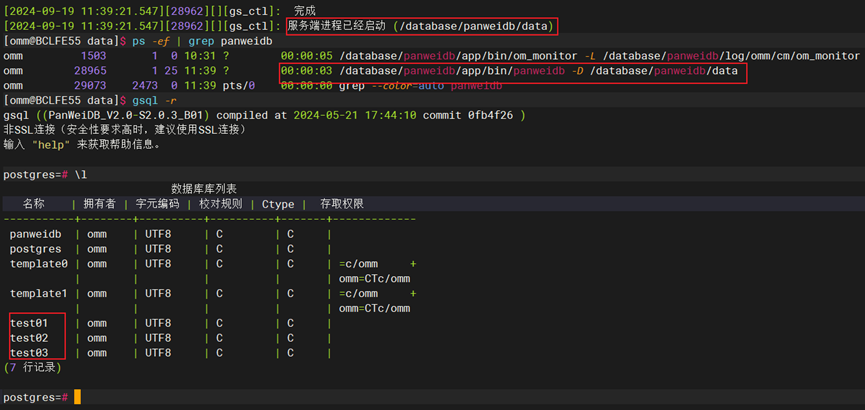
Task: Select the 'gsql -r' command text
Action: click(x=154, y=100)
